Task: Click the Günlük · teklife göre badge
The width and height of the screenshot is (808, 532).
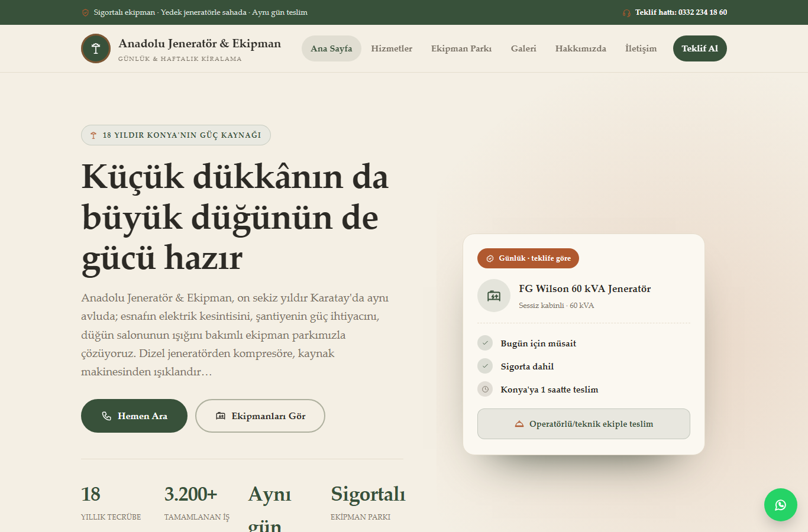Action: click(528, 258)
